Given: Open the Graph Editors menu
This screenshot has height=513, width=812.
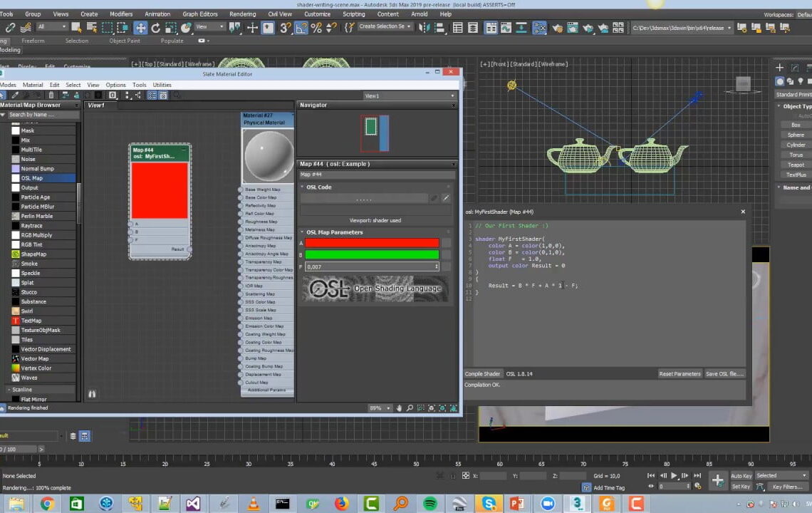Looking at the screenshot, I should 200,14.
